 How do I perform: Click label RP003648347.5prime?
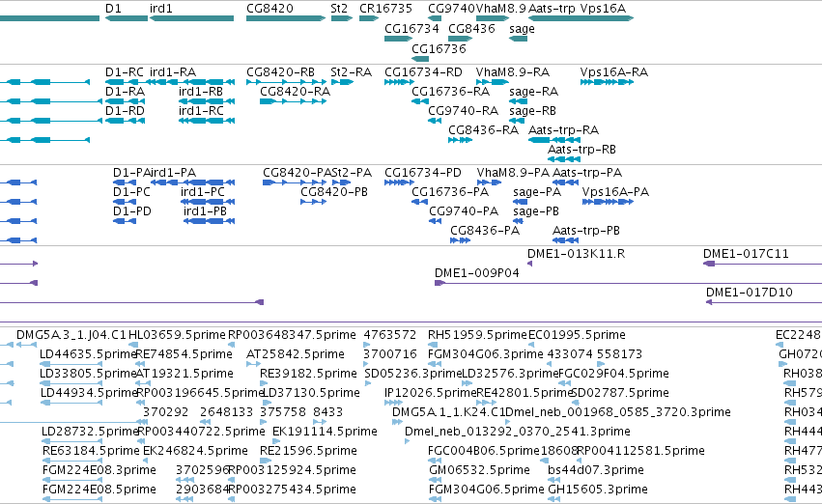(x=292, y=335)
